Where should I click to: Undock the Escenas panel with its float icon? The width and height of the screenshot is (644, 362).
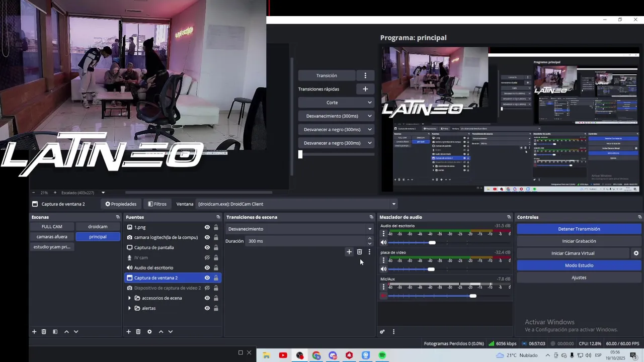(118, 217)
